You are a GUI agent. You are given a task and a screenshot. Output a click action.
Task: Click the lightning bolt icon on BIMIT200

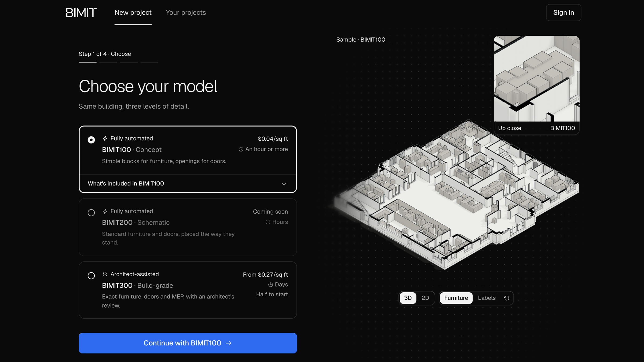[105, 212]
